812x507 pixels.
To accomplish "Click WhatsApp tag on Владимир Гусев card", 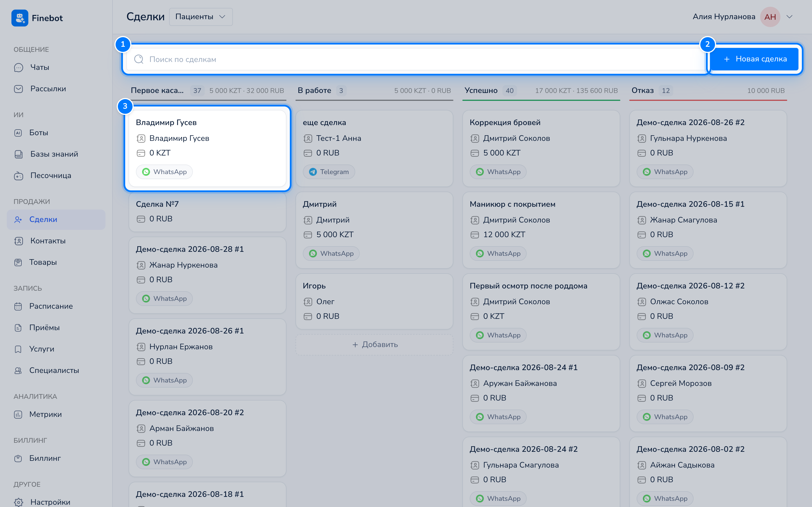I will [164, 172].
